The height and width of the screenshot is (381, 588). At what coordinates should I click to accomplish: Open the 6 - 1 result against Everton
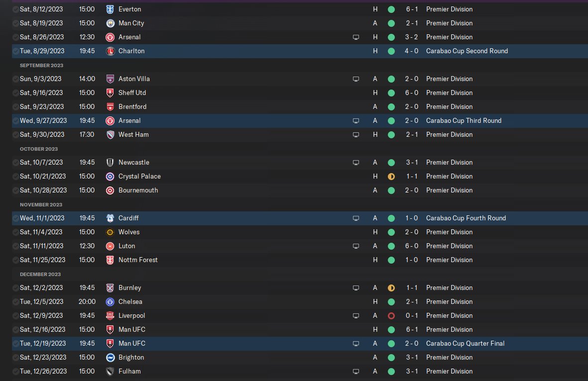pos(411,9)
